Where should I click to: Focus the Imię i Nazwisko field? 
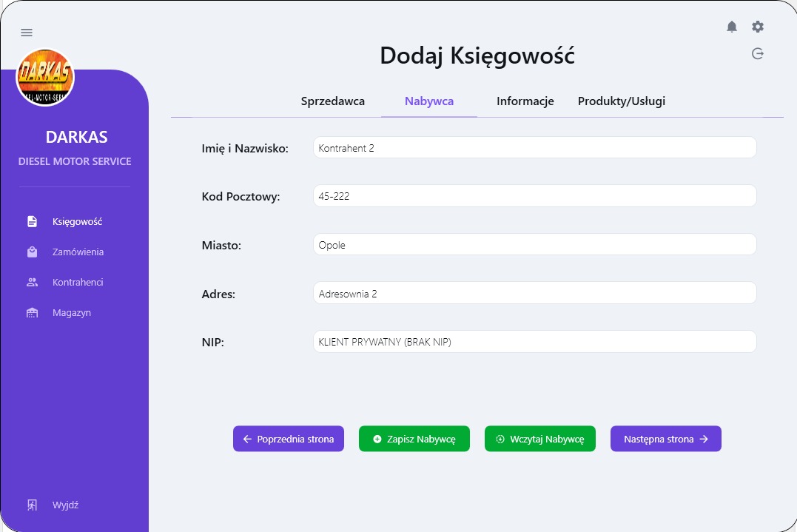(x=535, y=147)
